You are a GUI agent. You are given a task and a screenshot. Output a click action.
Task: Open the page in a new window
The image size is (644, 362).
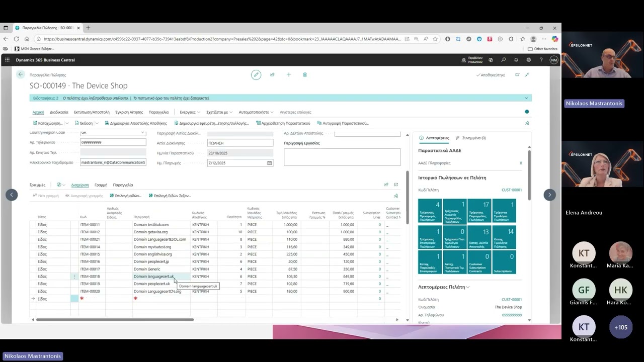click(517, 75)
